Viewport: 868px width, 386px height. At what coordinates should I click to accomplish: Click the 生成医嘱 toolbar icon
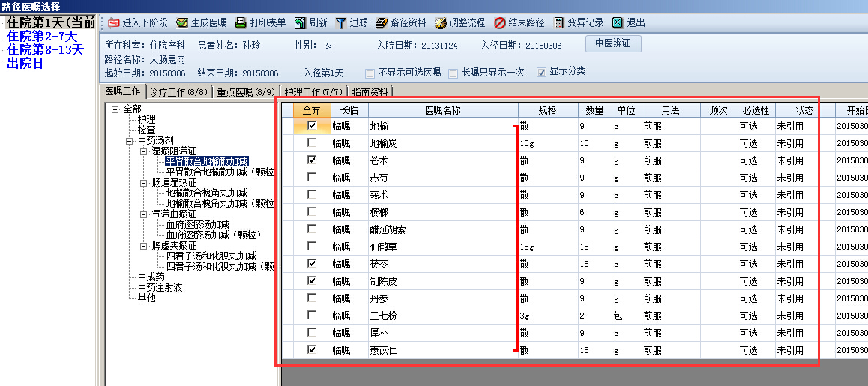[x=182, y=23]
